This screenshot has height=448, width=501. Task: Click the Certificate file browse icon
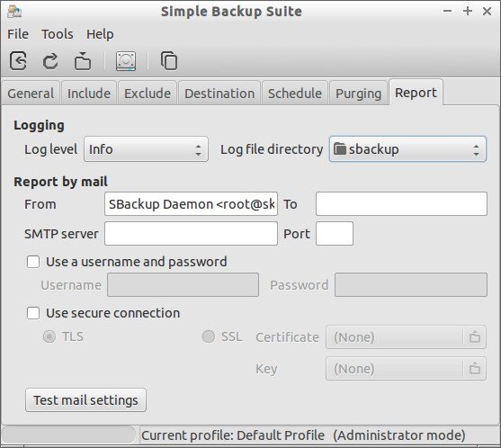[475, 336]
